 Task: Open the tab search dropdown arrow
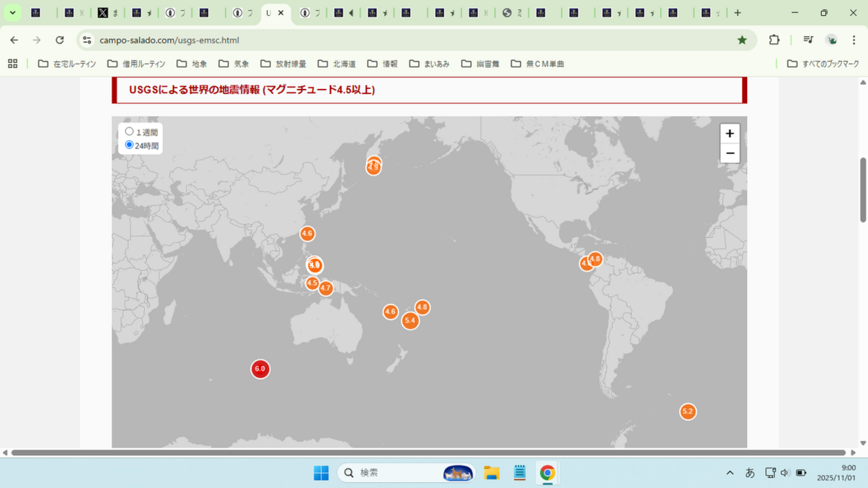(x=12, y=13)
